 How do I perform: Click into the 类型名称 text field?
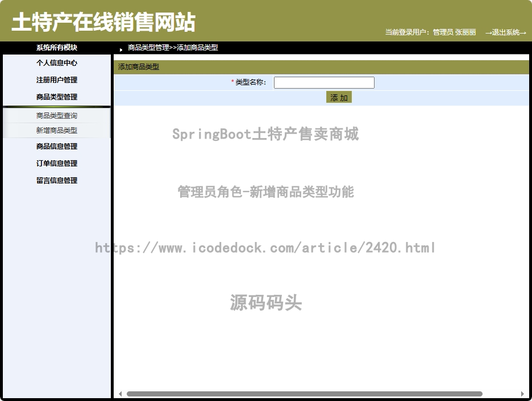324,82
